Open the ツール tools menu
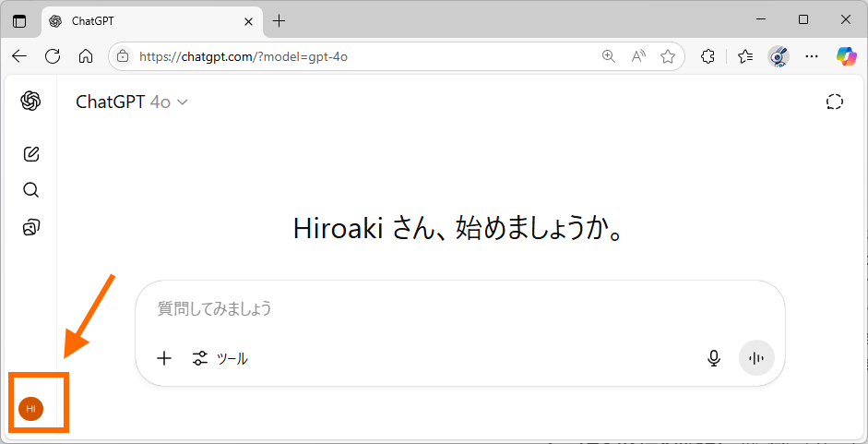868x444 pixels. pos(220,359)
